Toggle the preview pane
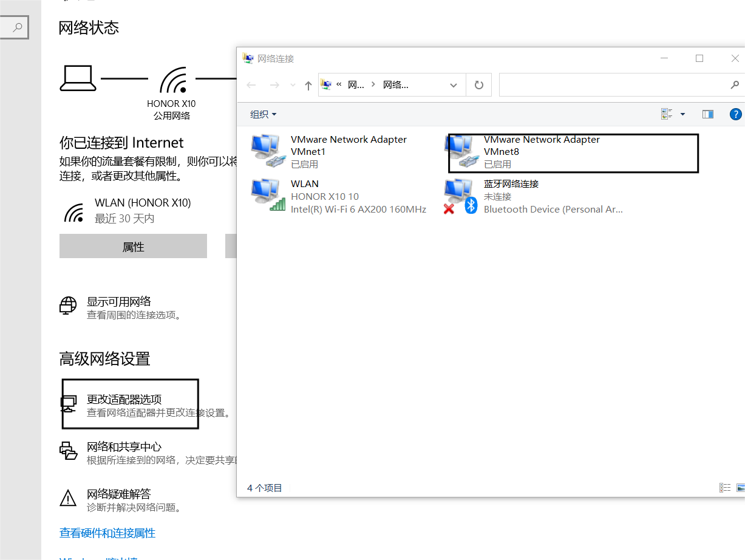 pyautogui.click(x=708, y=114)
